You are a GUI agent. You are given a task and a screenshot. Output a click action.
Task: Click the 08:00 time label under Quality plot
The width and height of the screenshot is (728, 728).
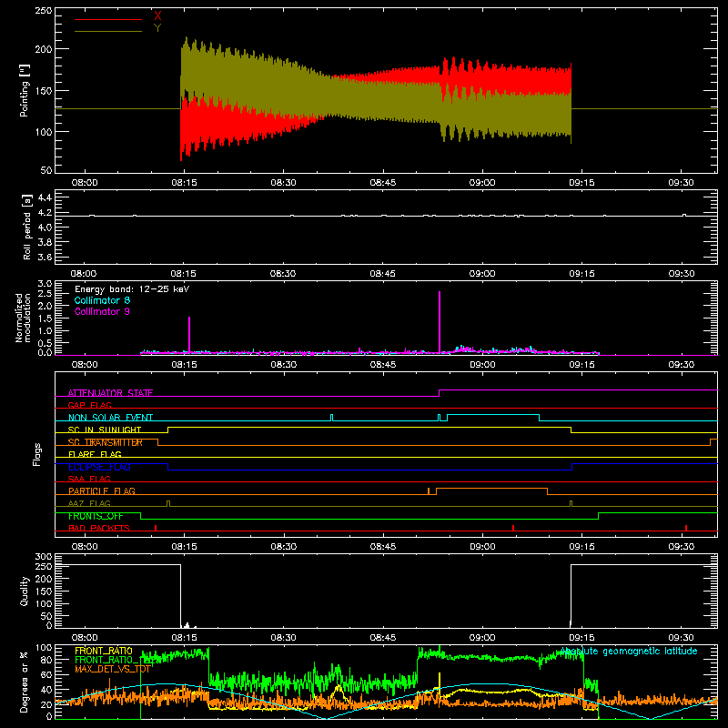pos(85,638)
